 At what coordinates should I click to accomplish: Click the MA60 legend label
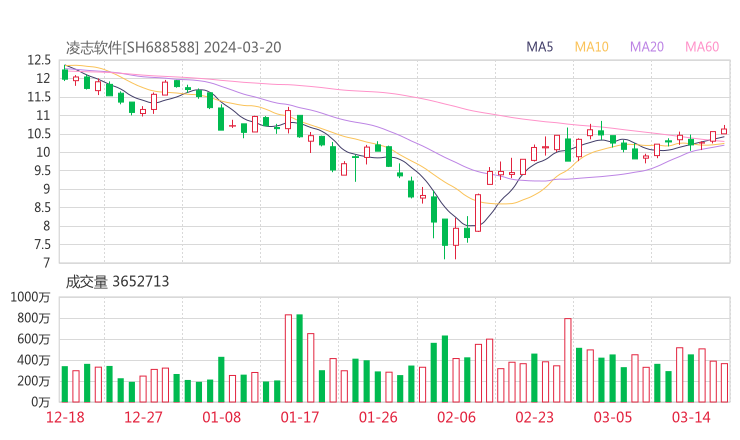[x=702, y=47]
